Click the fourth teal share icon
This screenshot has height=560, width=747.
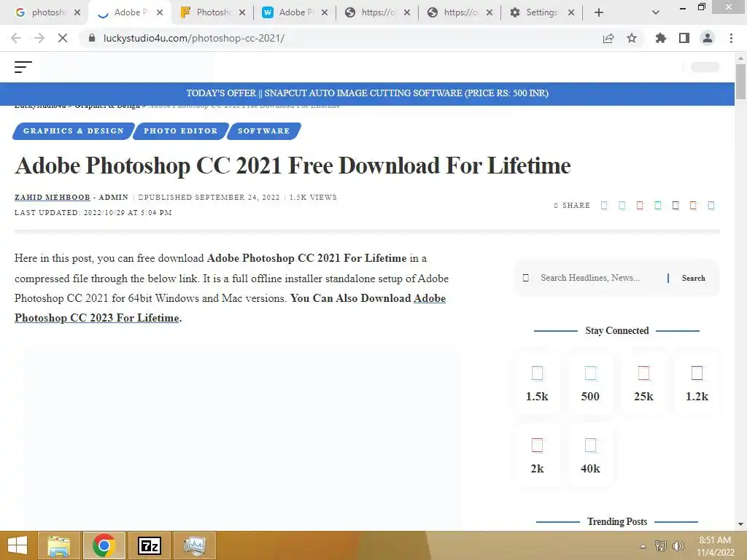pos(657,205)
